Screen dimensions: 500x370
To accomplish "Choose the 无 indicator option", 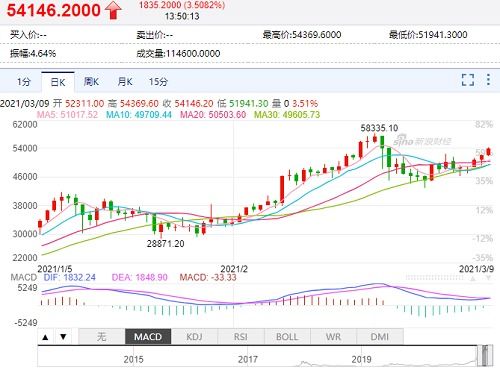I will click(x=102, y=337).
